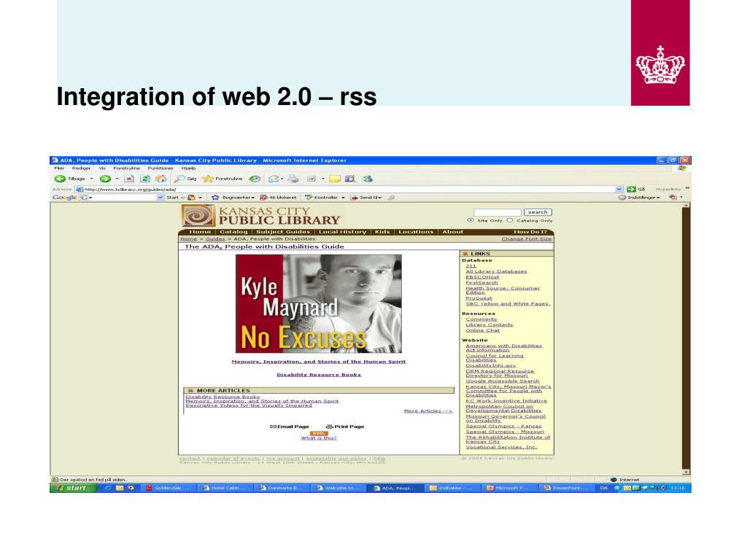Open the forward history dropdown arrow
This screenshot has height=560, width=747.
[117, 179]
